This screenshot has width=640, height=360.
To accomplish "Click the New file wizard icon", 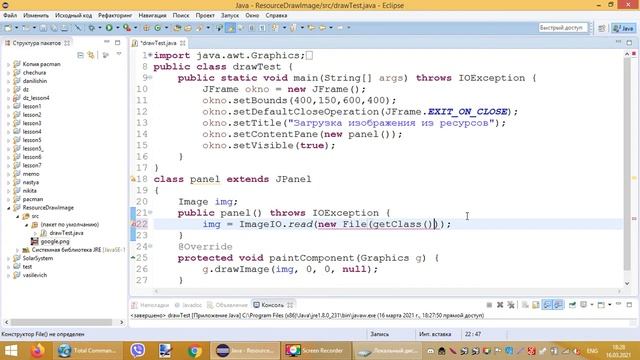I will pos(8,28).
